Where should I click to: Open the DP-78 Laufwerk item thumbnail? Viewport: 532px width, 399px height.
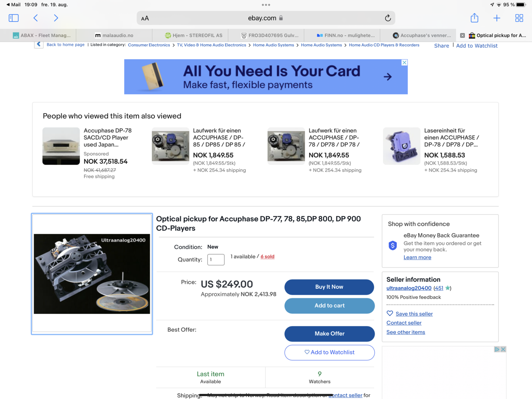(286, 146)
